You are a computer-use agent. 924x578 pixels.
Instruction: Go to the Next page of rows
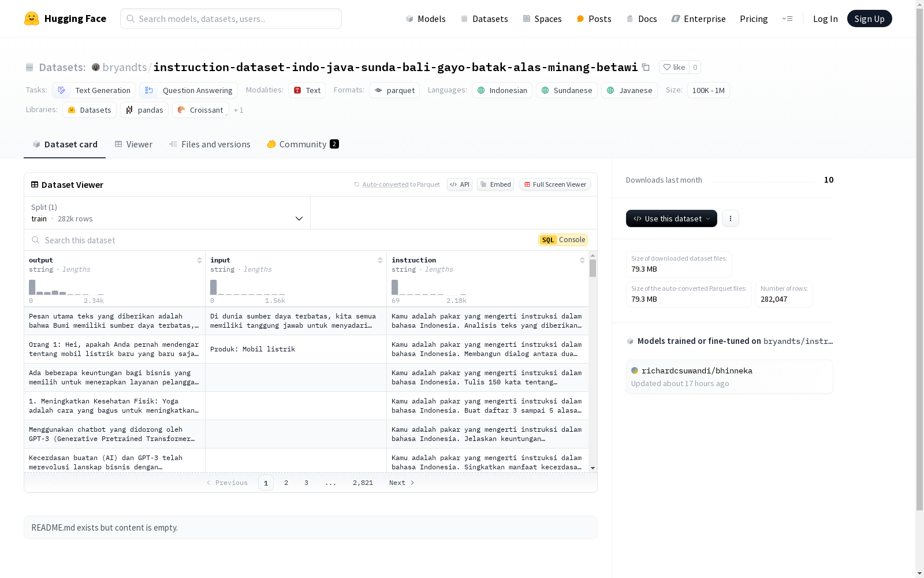(x=402, y=483)
